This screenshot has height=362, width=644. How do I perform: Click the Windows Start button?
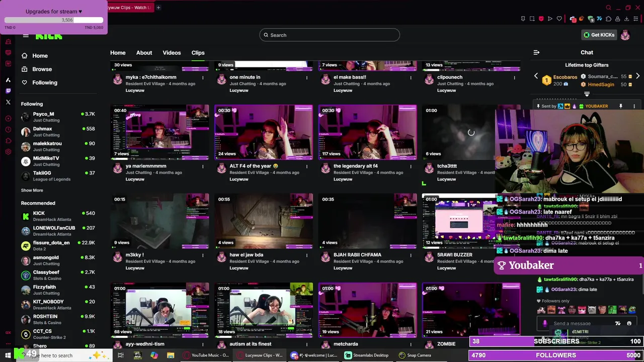click(x=8, y=355)
